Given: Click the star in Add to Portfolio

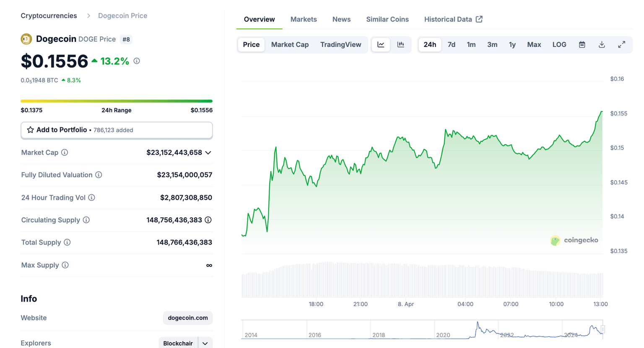Looking at the screenshot, I should click(30, 130).
